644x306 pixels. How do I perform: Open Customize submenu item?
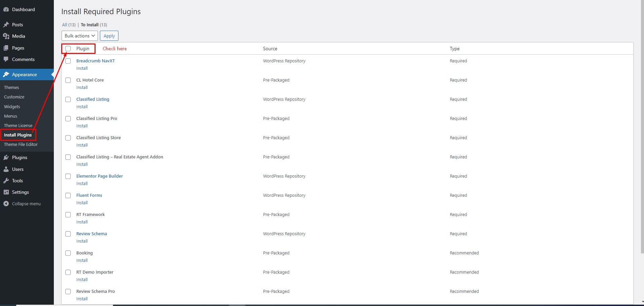14,97
